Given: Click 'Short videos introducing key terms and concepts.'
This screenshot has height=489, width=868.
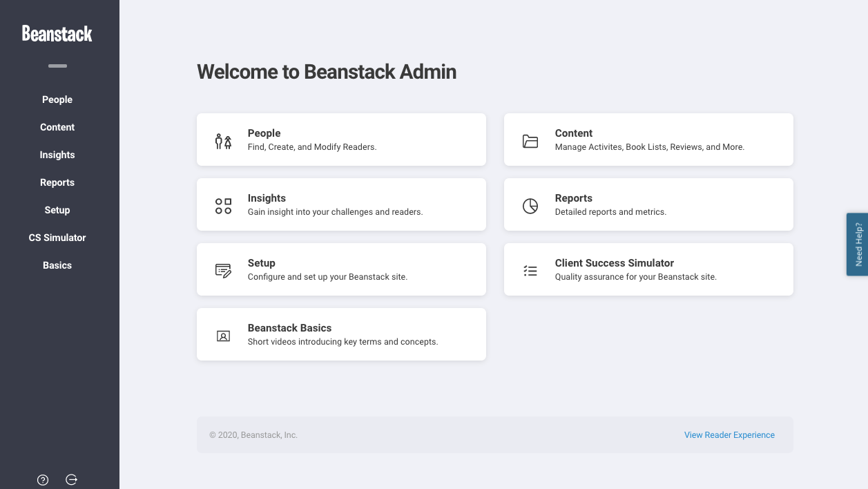Looking at the screenshot, I should (x=343, y=342).
